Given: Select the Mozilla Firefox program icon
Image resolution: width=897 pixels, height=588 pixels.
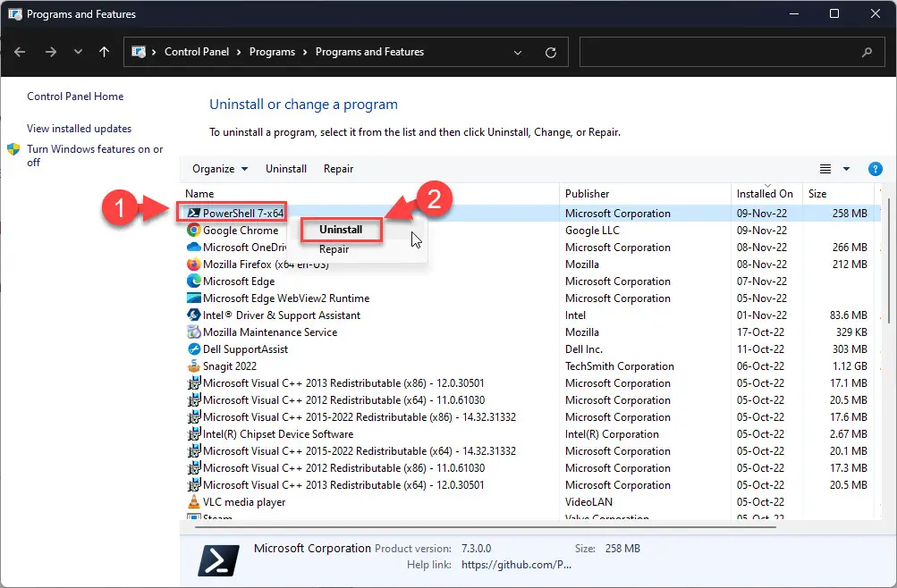Looking at the screenshot, I should (x=196, y=264).
